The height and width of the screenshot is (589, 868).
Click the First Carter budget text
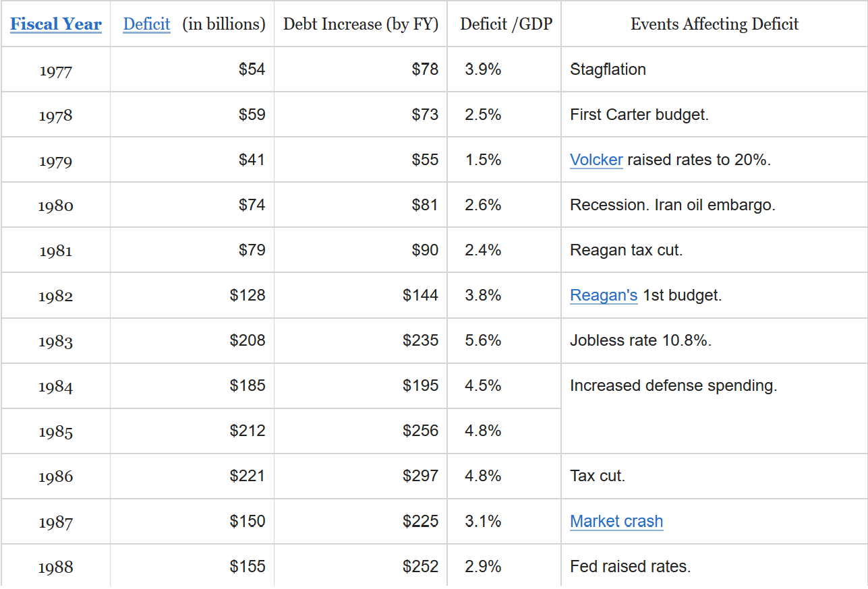point(639,115)
